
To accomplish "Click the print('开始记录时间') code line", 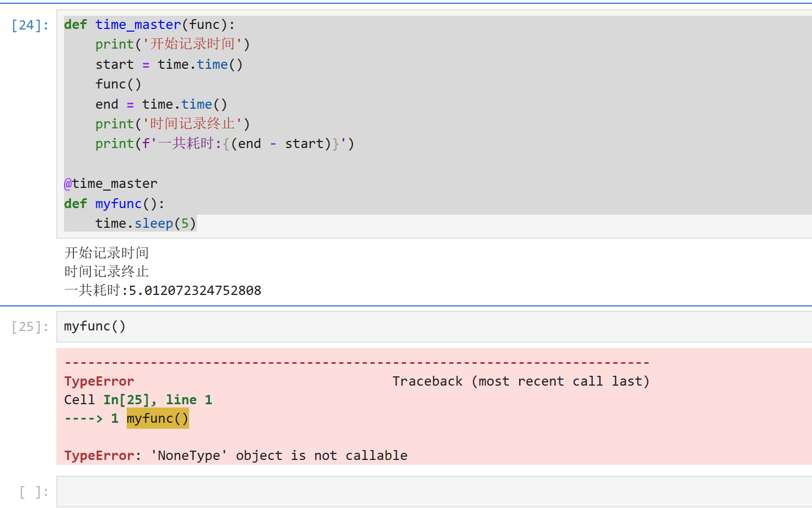I will (x=173, y=44).
